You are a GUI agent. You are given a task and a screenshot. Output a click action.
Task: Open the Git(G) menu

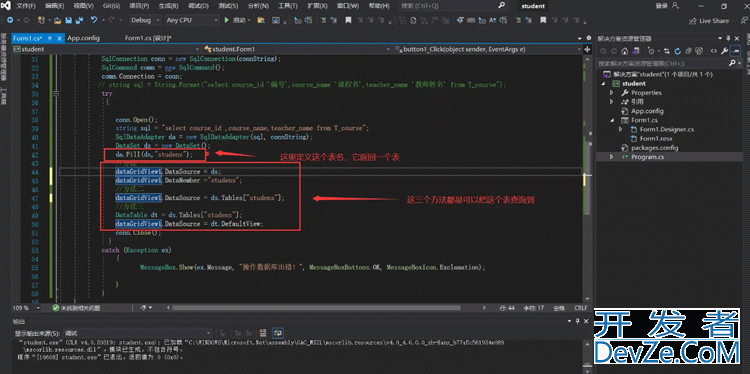[111, 6]
